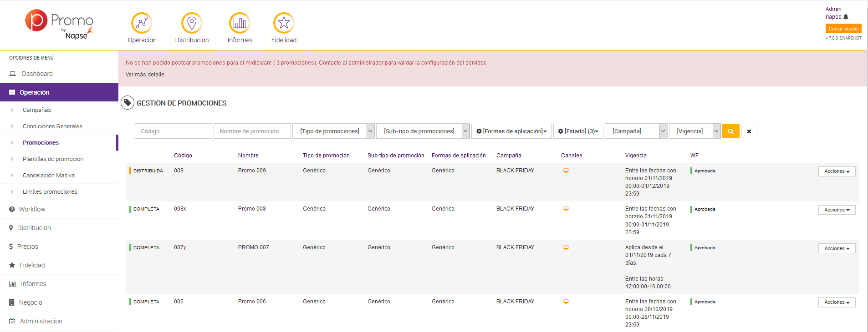
Task: Open Plantillas de promoción menu item
Action: 53,159
